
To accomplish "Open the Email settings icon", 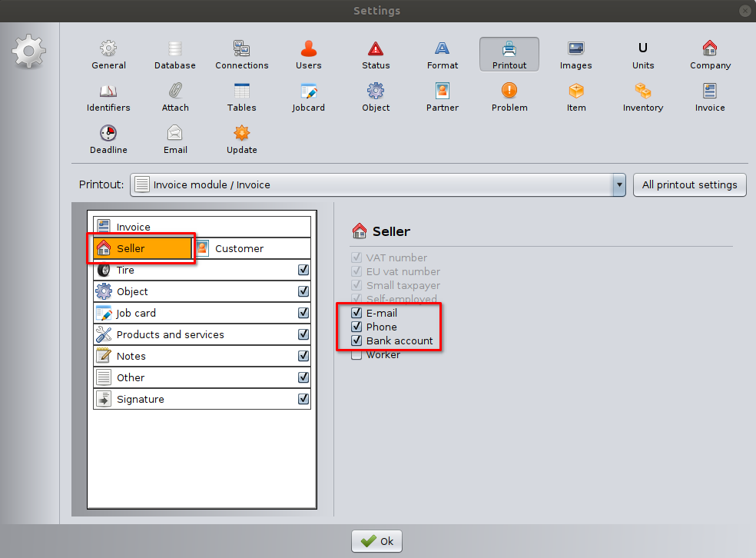I will tap(175, 140).
